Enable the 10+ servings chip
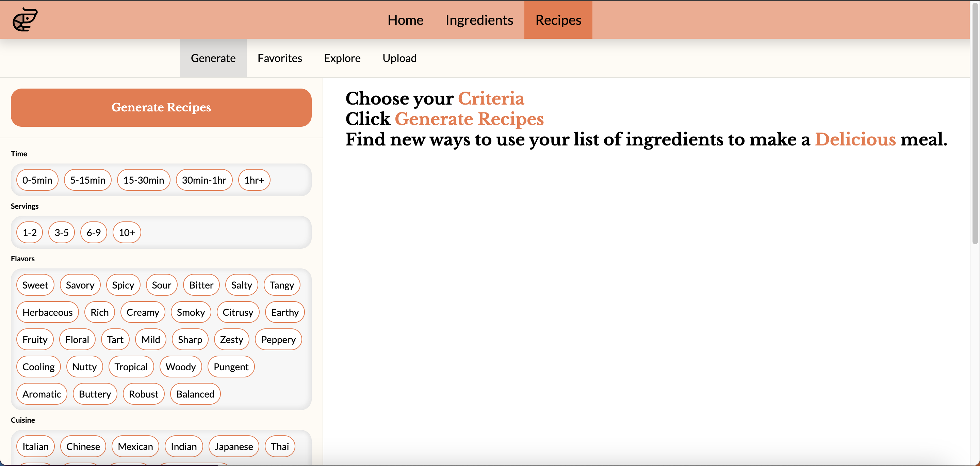The width and height of the screenshot is (980, 466). click(127, 233)
